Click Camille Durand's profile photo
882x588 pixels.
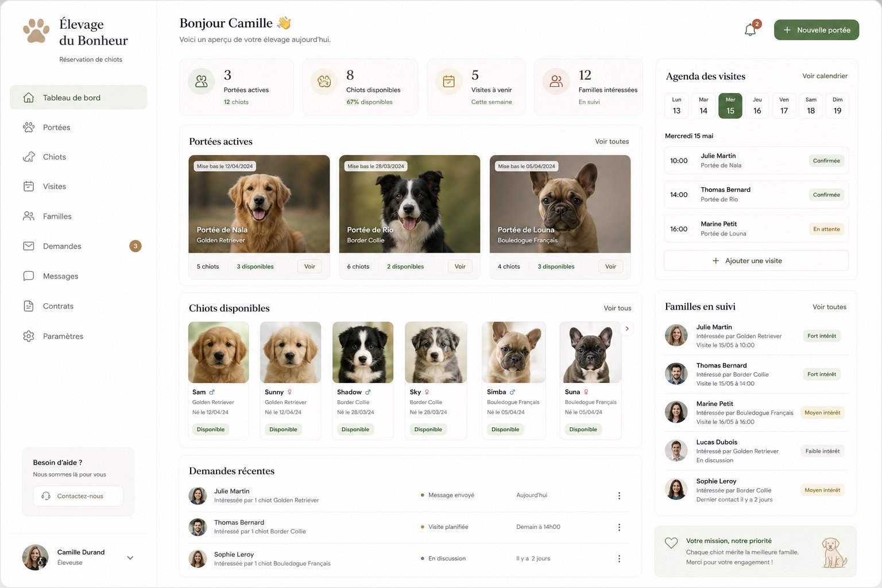coord(35,557)
